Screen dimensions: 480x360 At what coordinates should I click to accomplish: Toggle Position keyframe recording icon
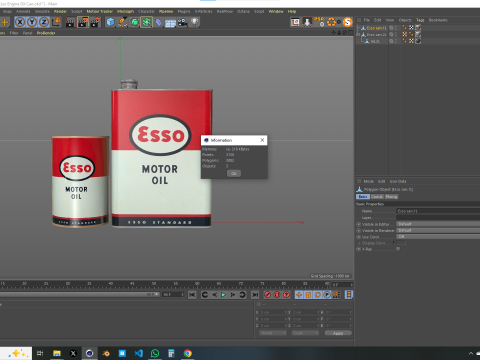pyautogui.click(x=299, y=295)
